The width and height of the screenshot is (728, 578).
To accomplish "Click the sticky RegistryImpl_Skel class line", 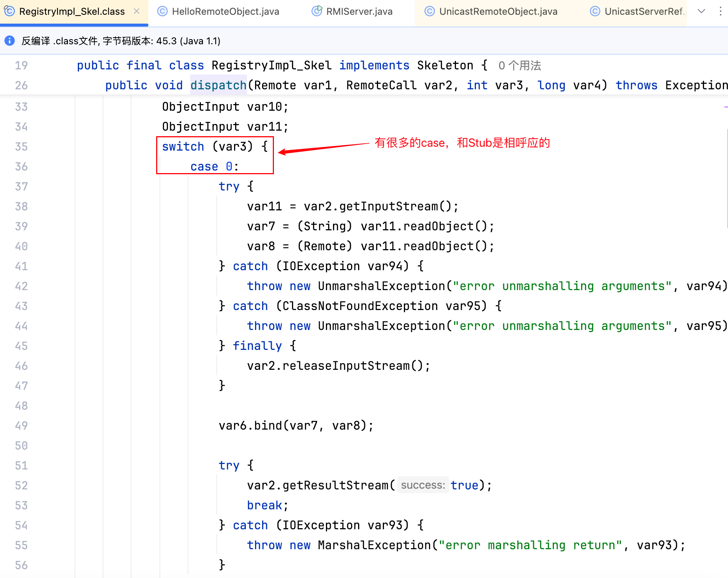I will pyautogui.click(x=271, y=66).
